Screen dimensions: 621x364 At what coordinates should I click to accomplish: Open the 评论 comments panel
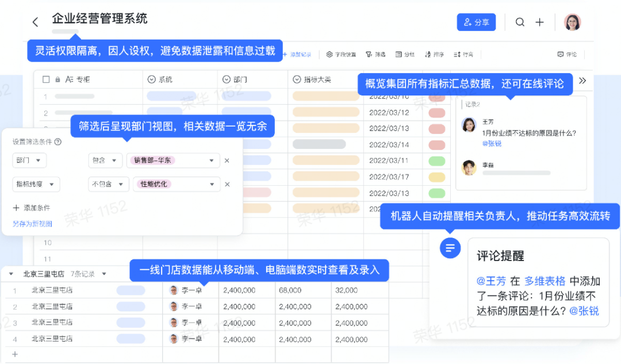(567, 55)
